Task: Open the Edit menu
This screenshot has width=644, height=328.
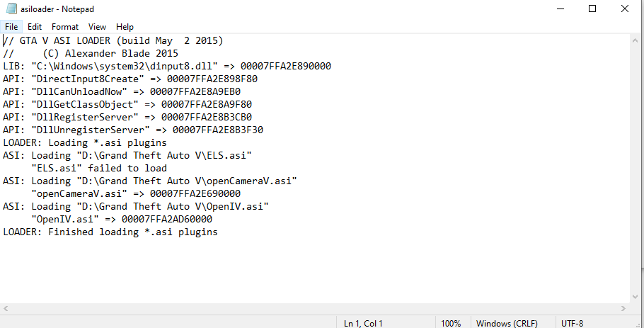Action: pos(35,27)
